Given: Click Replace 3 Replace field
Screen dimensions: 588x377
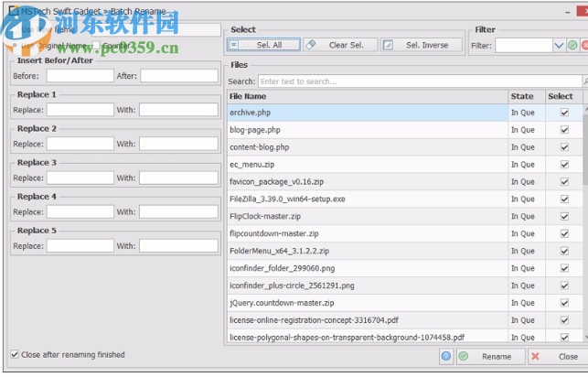Looking at the screenshot, I should point(80,178).
